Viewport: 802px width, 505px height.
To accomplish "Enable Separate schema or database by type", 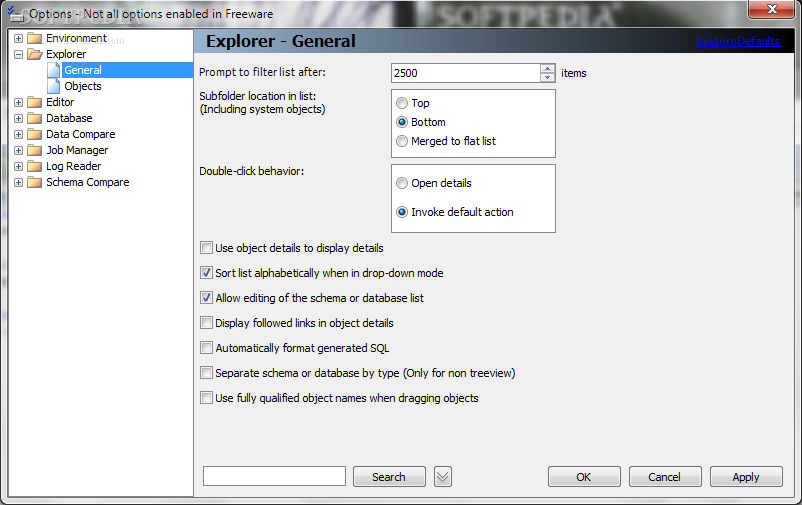I will [x=206, y=373].
